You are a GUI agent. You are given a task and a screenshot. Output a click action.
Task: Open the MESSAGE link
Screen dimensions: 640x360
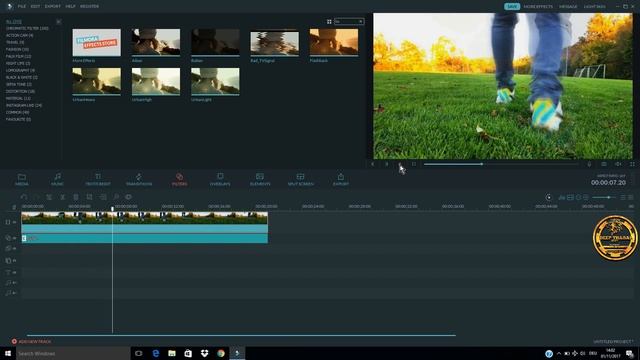click(568, 7)
